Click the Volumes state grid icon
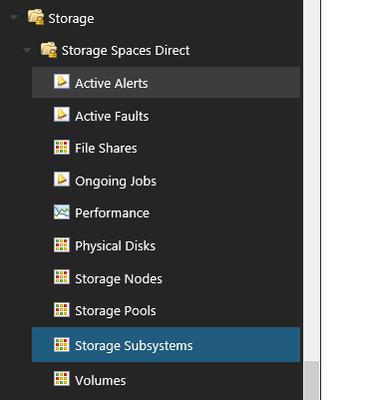 tap(62, 379)
